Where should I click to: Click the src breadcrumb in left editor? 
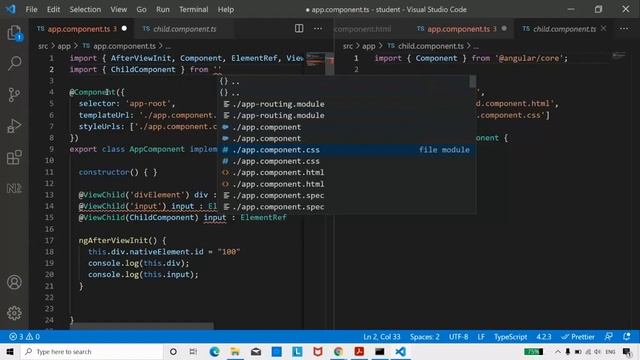point(43,46)
